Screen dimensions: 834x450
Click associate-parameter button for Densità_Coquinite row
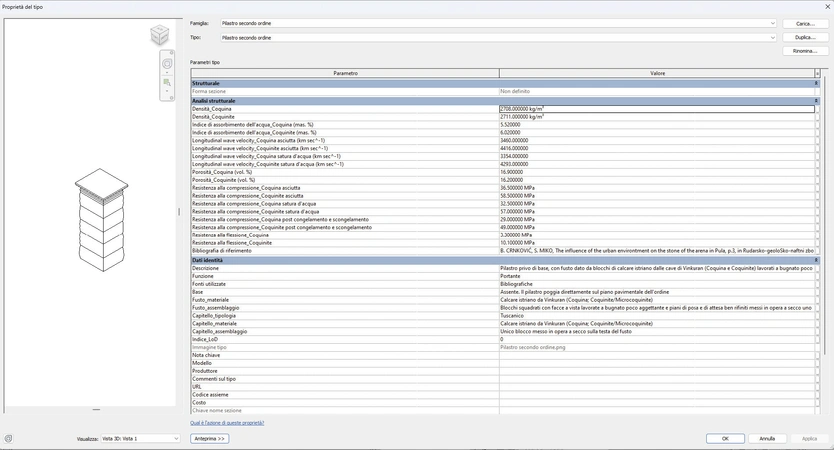pos(817,117)
